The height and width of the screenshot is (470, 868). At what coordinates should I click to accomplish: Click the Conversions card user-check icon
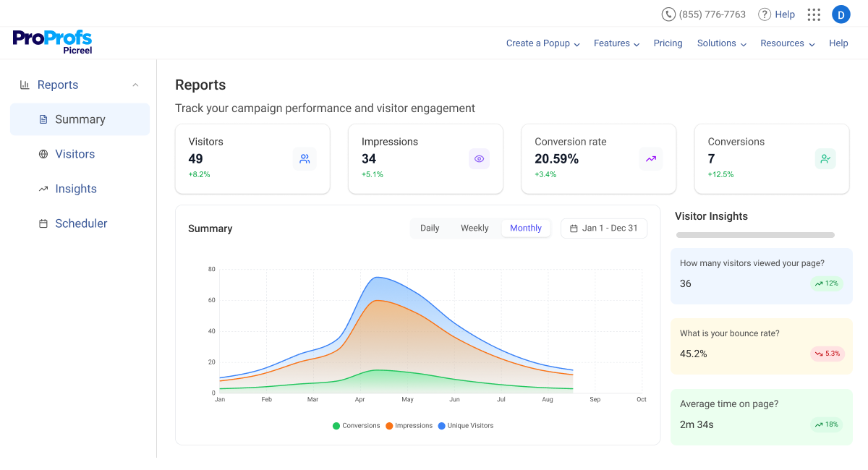point(825,159)
